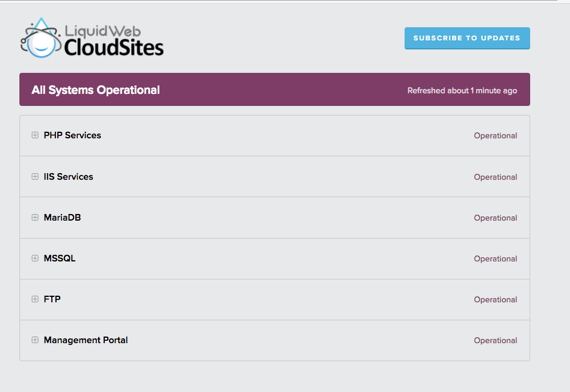Expand the MariaDB group
The height and width of the screenshot is (392, 570).
pos(35,217)
